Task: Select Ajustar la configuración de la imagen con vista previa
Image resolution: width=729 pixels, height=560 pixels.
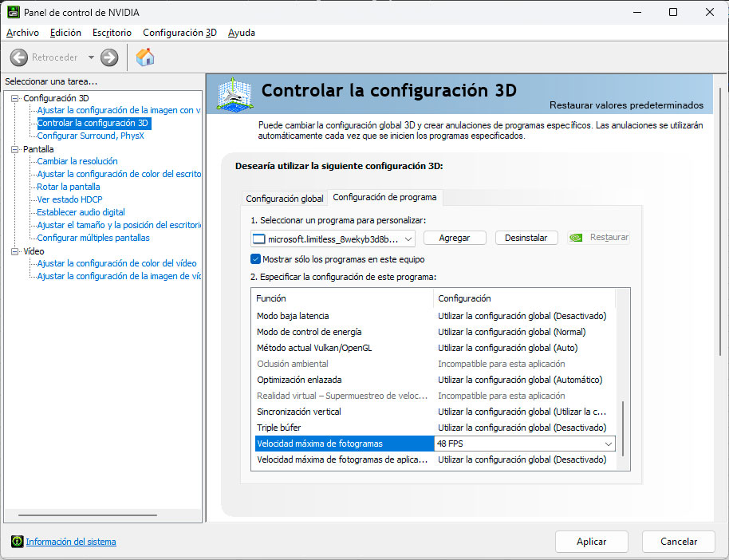Action: 119,110
